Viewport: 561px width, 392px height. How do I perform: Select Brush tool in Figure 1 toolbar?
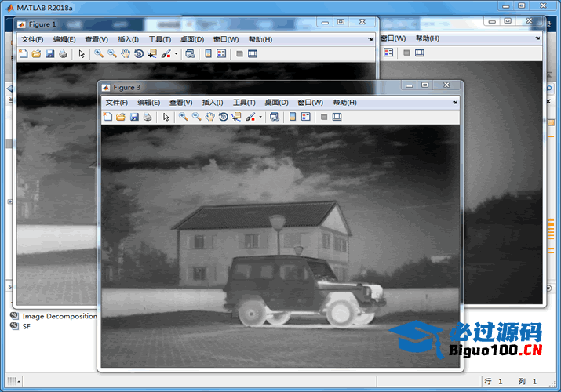(166, 53)
